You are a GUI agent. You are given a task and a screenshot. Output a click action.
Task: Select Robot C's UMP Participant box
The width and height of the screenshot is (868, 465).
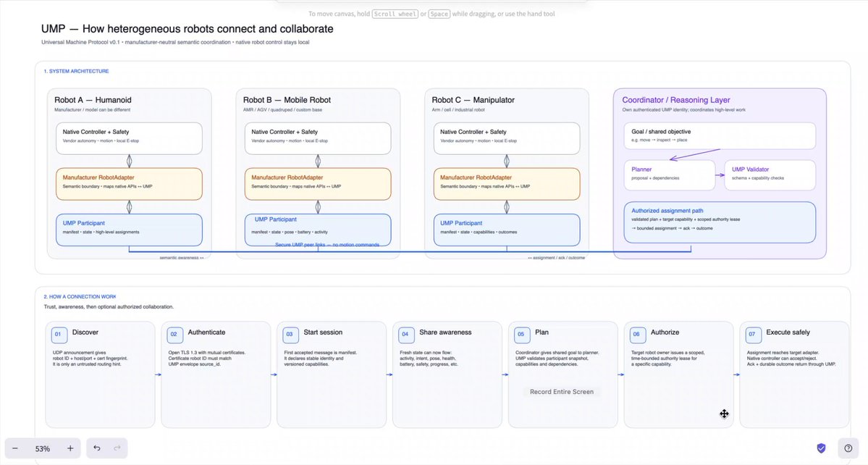click(507, 230)
